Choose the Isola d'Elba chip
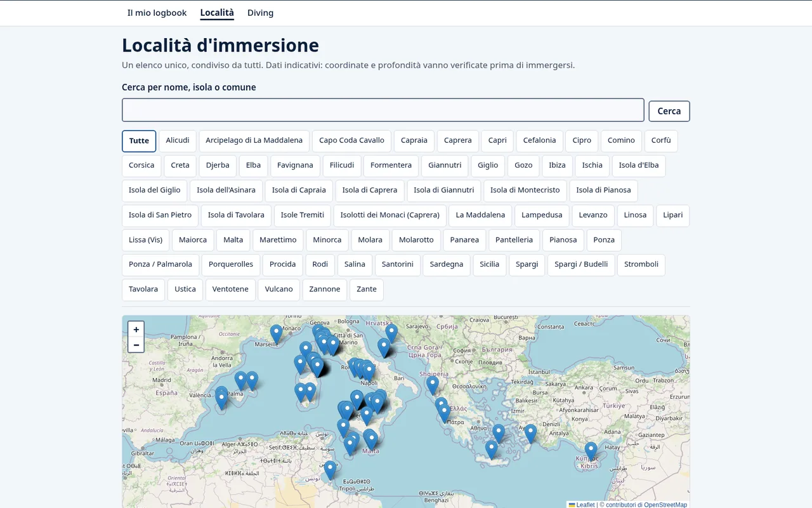The height and width of the screenshot is (508, 812). (x=639, y=166)
